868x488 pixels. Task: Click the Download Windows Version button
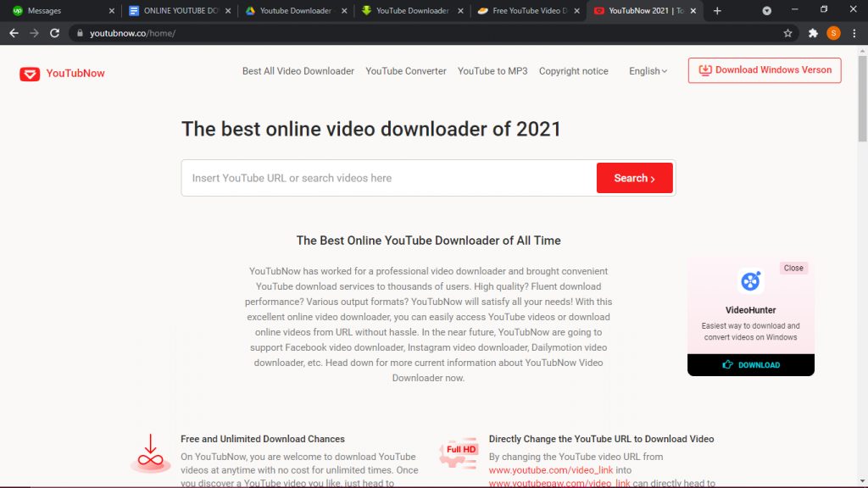click(x=765, y=70)
